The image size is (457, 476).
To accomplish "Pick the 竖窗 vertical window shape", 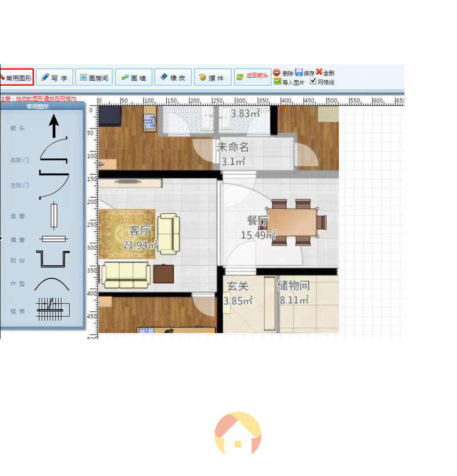I will pos(54,215).
